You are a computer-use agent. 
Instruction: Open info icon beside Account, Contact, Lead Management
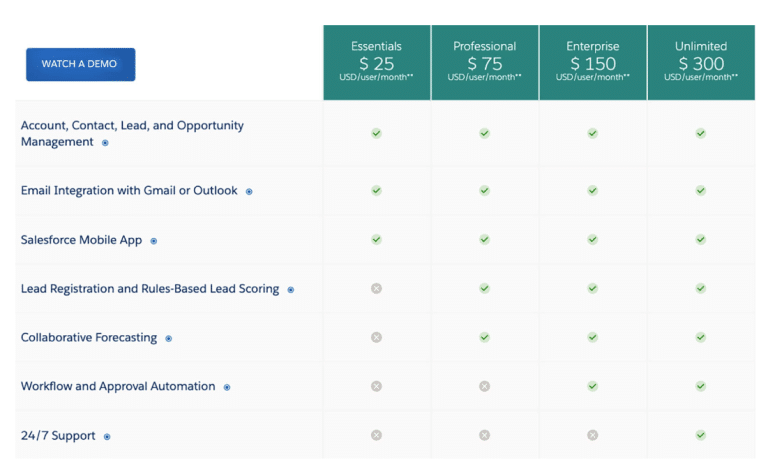pos(105,143)
